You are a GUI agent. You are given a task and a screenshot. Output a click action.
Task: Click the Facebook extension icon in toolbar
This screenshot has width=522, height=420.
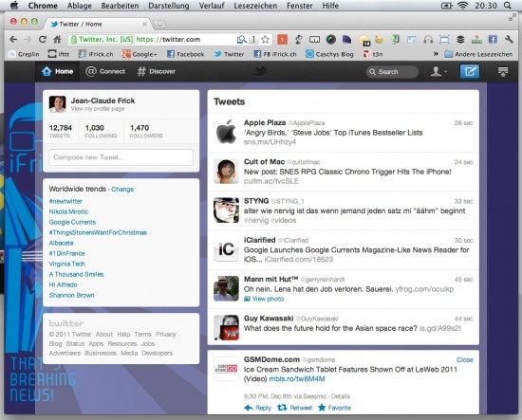493,39
